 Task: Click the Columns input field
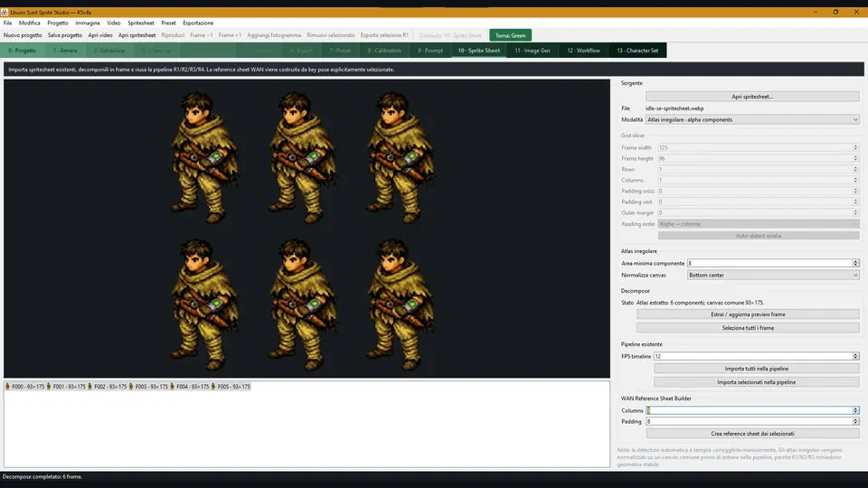click(750, 410)
